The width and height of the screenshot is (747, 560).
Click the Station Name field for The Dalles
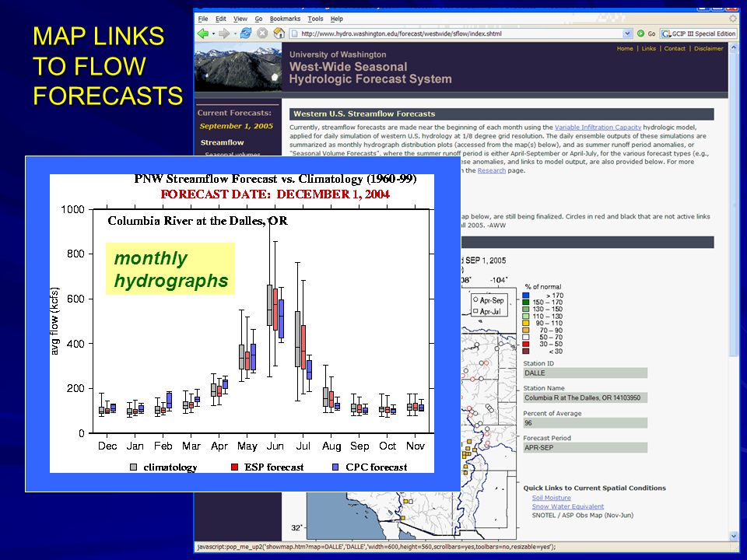[x=585, y=397]
